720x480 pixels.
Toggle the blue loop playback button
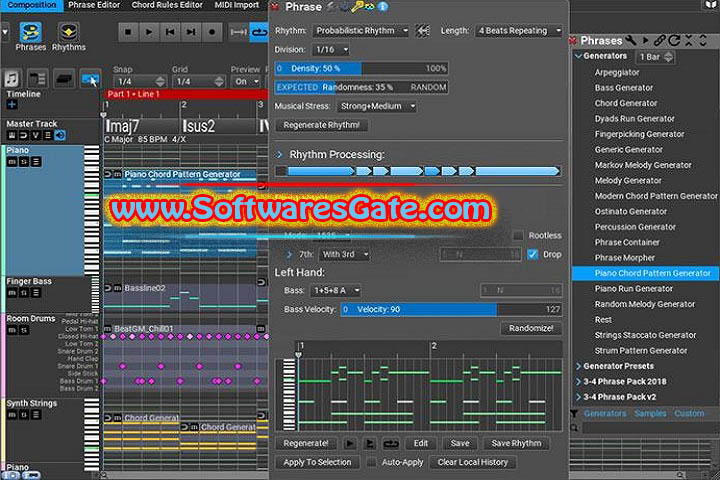click(259, 32)
